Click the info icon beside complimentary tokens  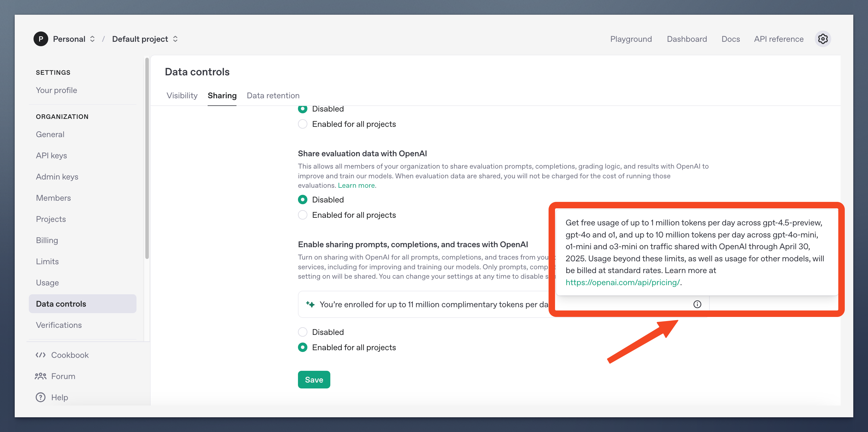click(697, 304)
